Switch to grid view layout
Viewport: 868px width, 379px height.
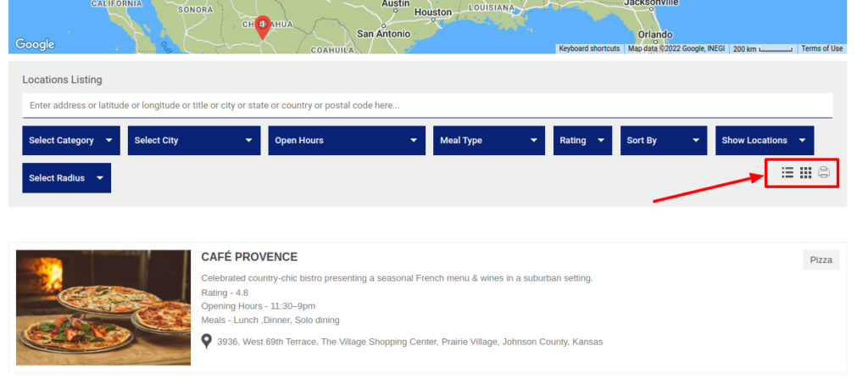[805, 173]
